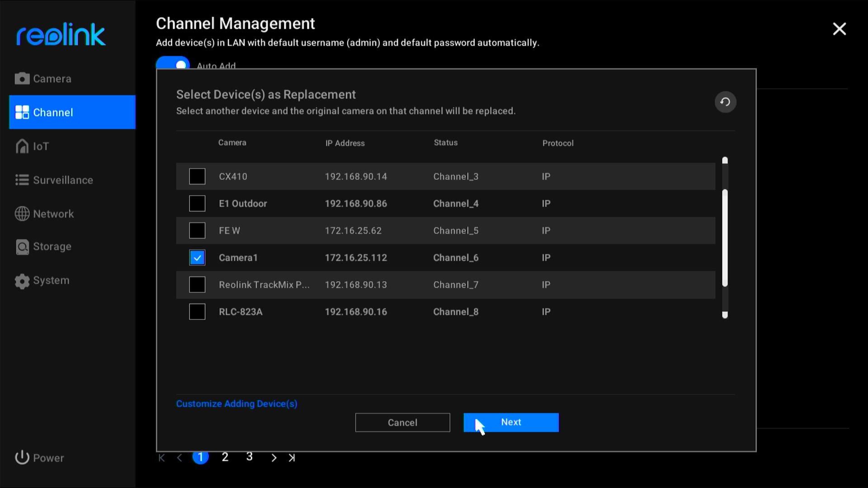This screenshot has height=488, width=868.
Task: Click the Surveillance list icon
Action: pos(22,180)
